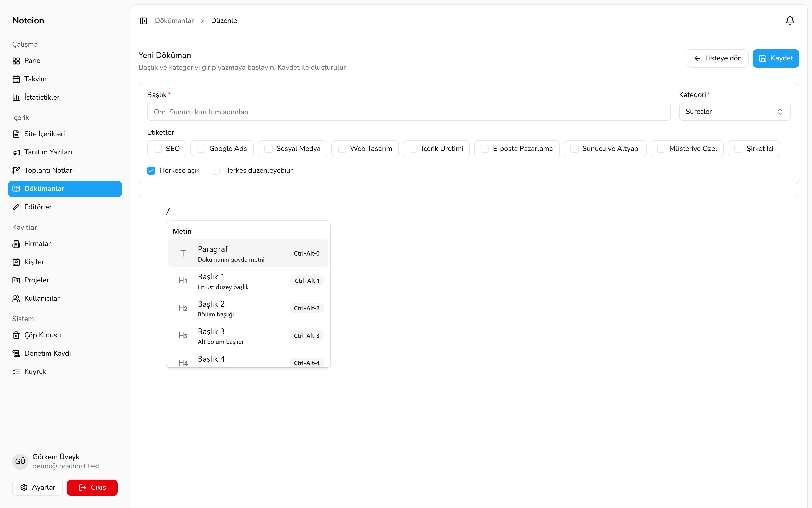Click the Denetim Kaydı scroll icon
812x508 pixels.
click(16, 354)
